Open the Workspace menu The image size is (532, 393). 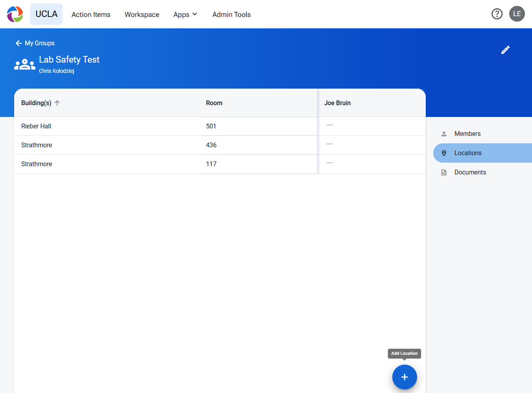point(142,15)
